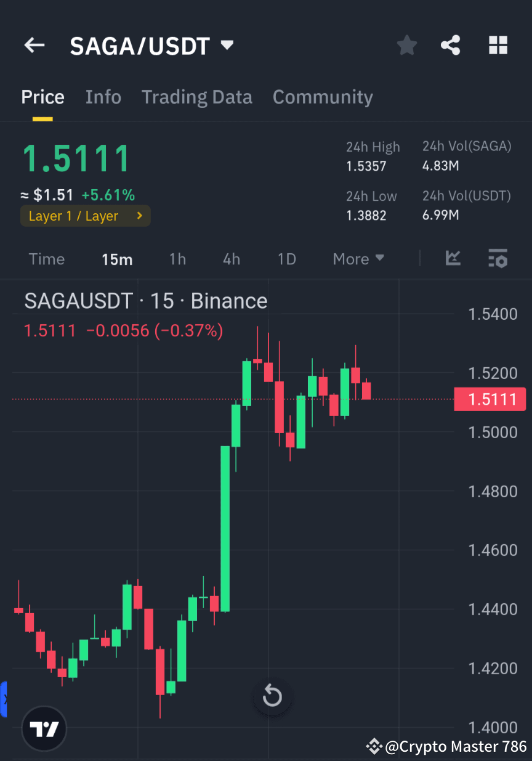This screenshot has width=532, height=761.
Task: Open the Layer 1 / Layer category chevron
Action: coord(140,216)
